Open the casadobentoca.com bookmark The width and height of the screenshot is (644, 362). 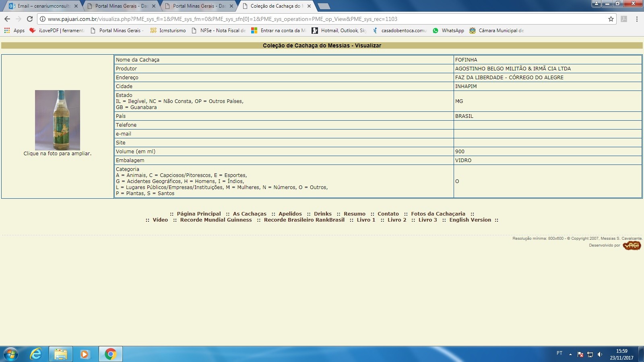(399, 31)
